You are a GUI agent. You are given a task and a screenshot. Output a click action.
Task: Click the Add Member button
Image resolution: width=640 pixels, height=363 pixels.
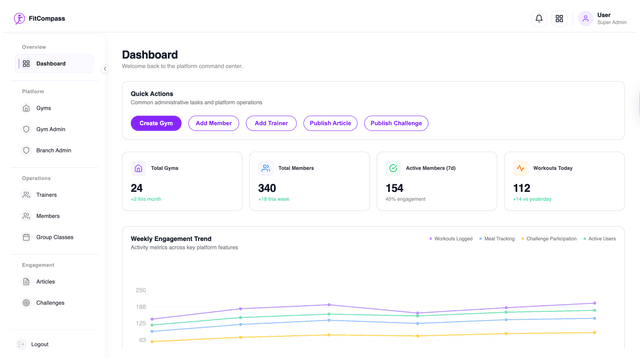click(213, 123)
